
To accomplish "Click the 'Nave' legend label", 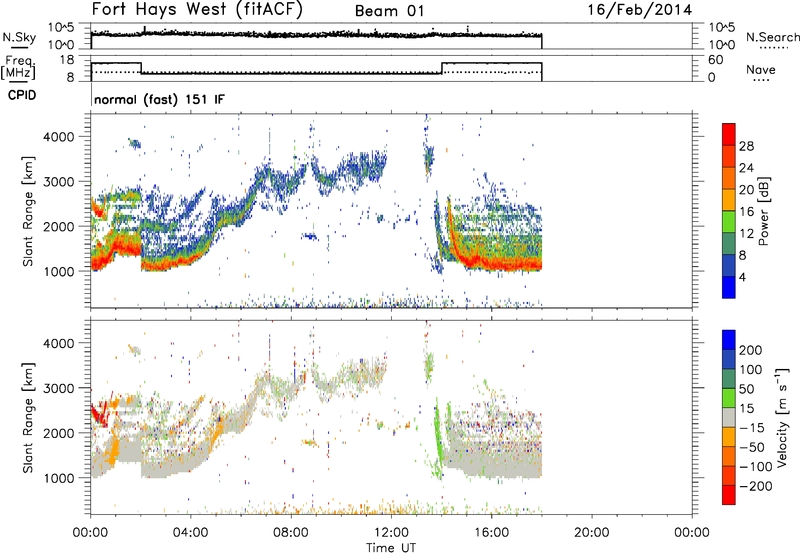I will coord(761,69).
